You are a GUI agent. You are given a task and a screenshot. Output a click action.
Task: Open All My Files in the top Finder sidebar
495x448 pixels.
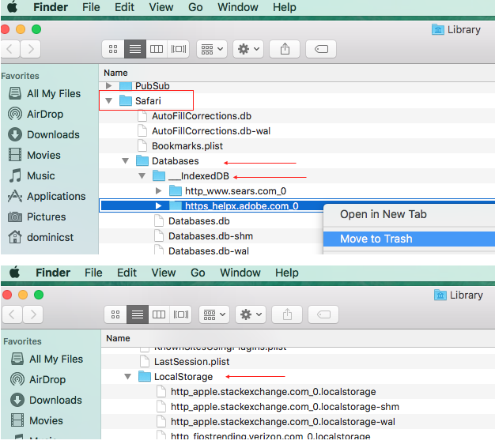tap(44, 94)
